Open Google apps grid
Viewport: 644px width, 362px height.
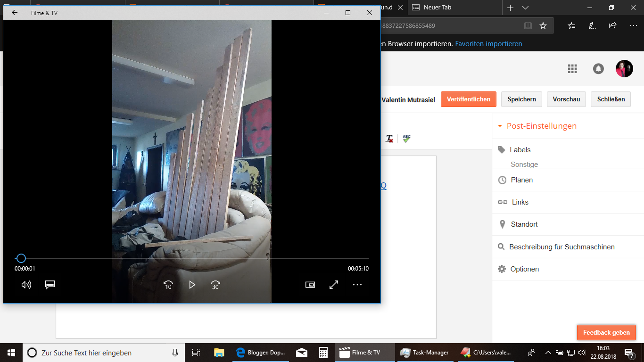572,69
